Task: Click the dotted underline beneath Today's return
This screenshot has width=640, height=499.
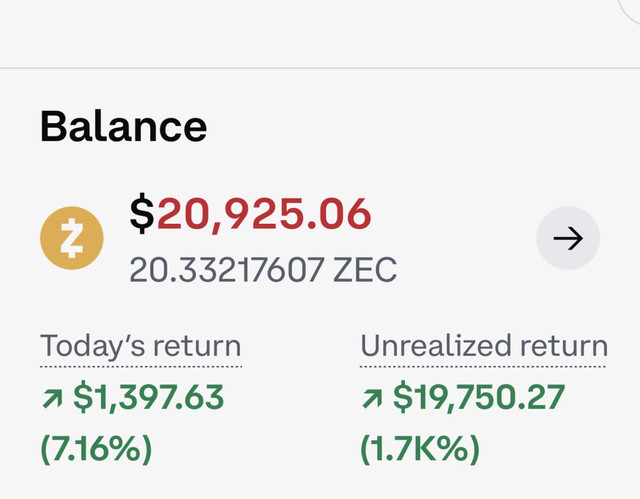Action: coord(141,366)
